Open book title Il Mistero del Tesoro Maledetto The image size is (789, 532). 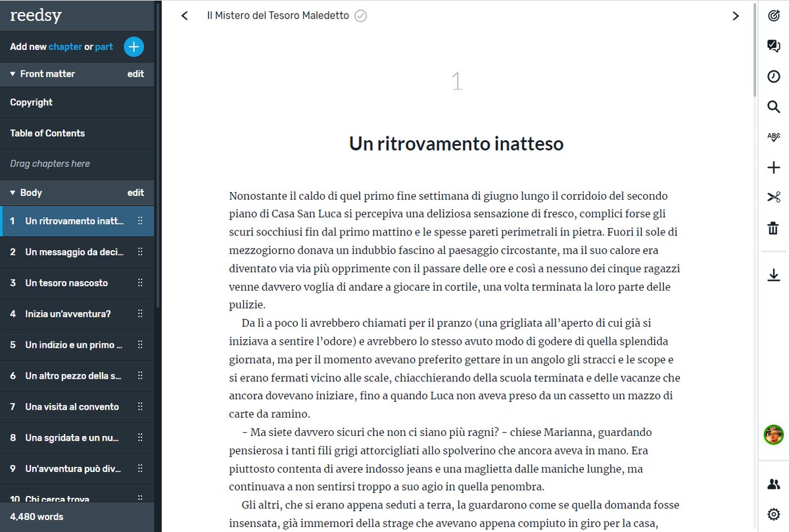(x=278, y=16)
